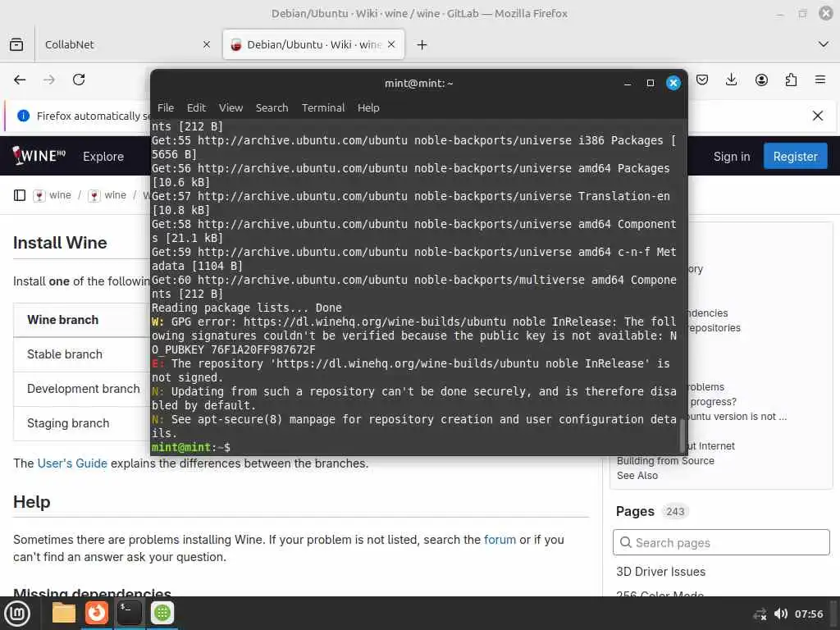This screenshot has width=840, height=630.
Task: Click Building from Source in contents
Action: click(x=665, y=461)
